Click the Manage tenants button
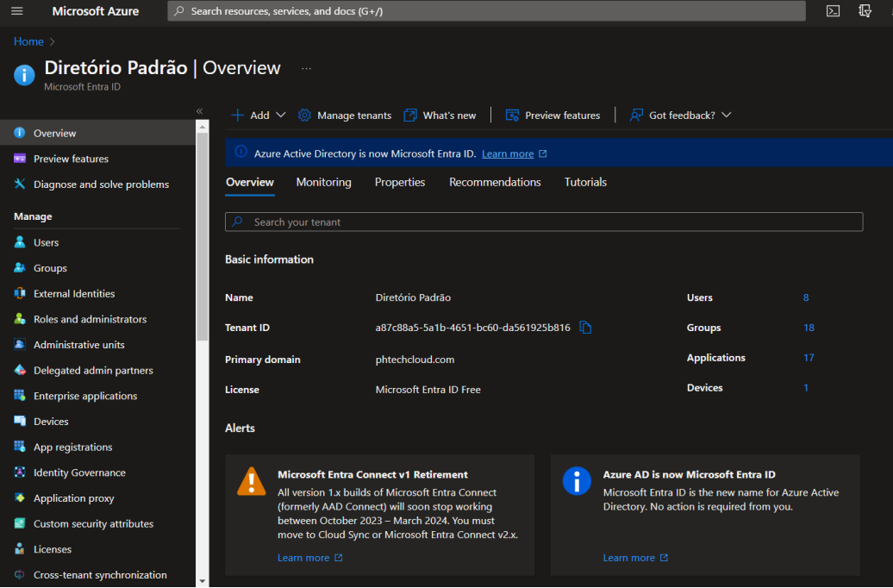 [345, 115]
